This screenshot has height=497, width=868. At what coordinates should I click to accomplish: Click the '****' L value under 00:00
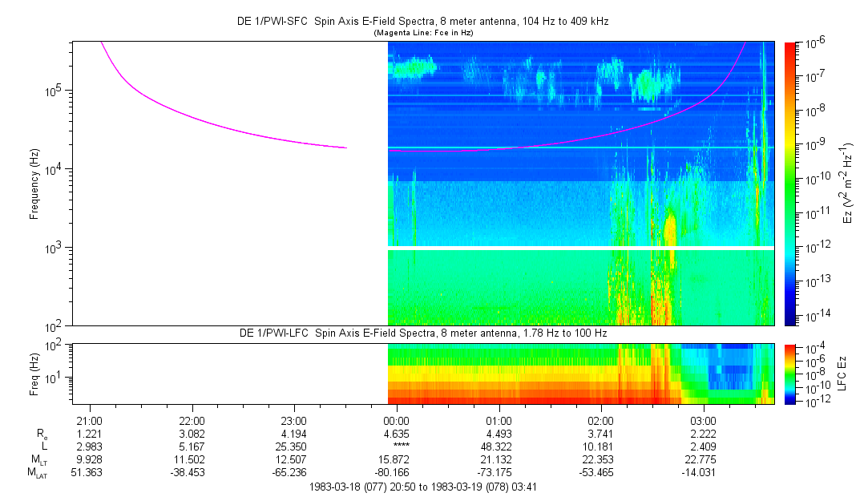[x=397, y=446]
